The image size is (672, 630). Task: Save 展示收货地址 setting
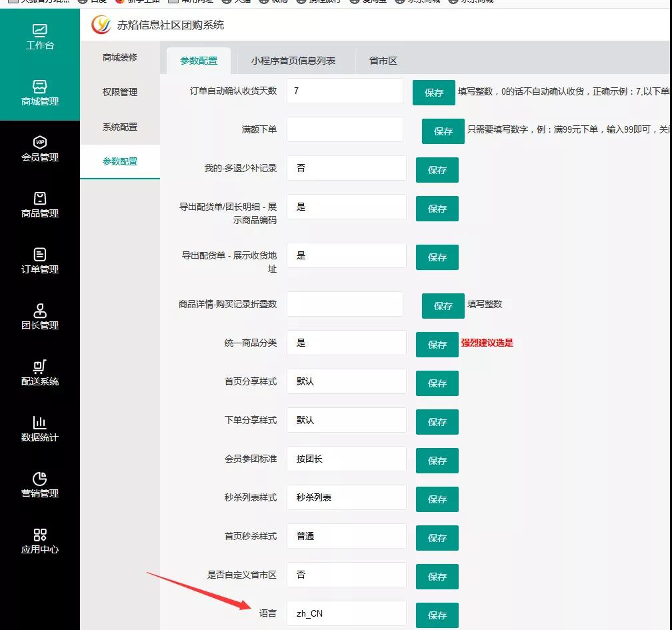pyautogui.click(x=437, y=257)
